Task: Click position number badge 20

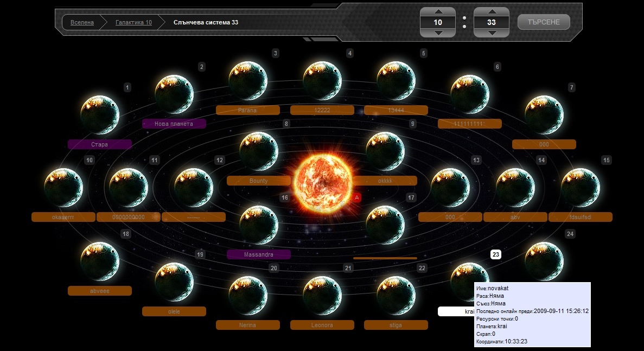Action: [x=273, y=268]
